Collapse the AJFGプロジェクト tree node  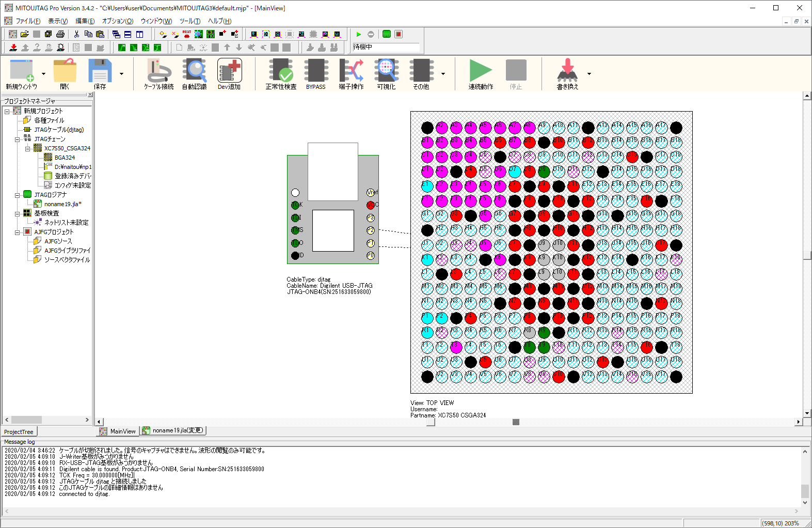[x=17, y=232]
